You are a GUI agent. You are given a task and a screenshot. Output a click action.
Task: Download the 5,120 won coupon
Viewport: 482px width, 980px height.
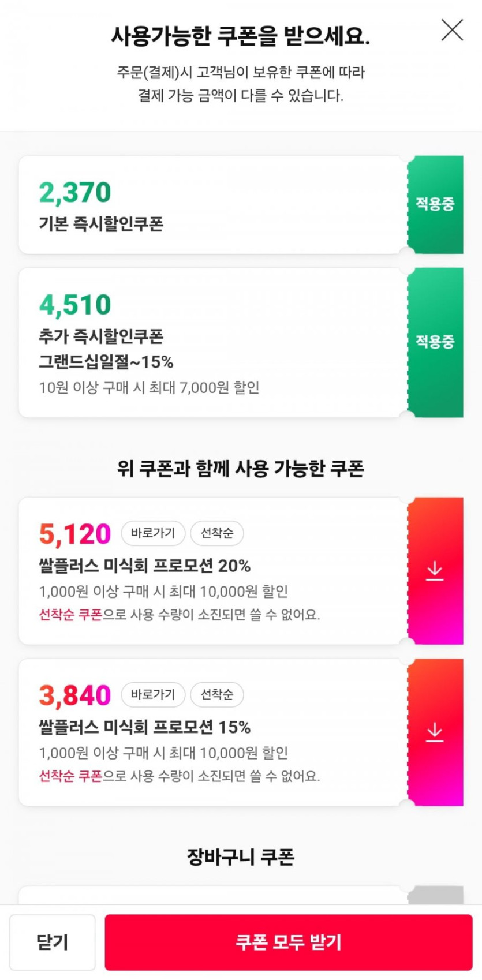(435, 571)
